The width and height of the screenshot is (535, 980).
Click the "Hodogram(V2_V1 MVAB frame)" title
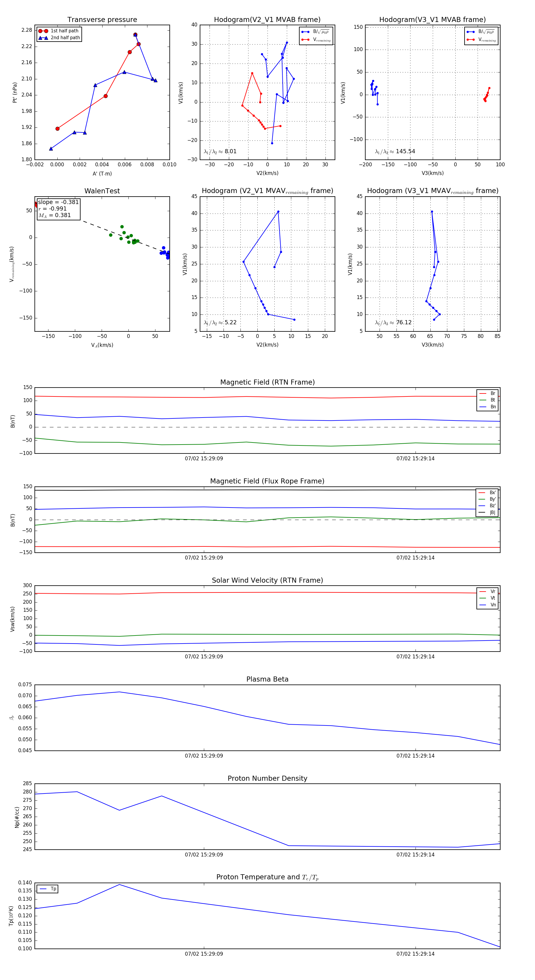(267, 20)
